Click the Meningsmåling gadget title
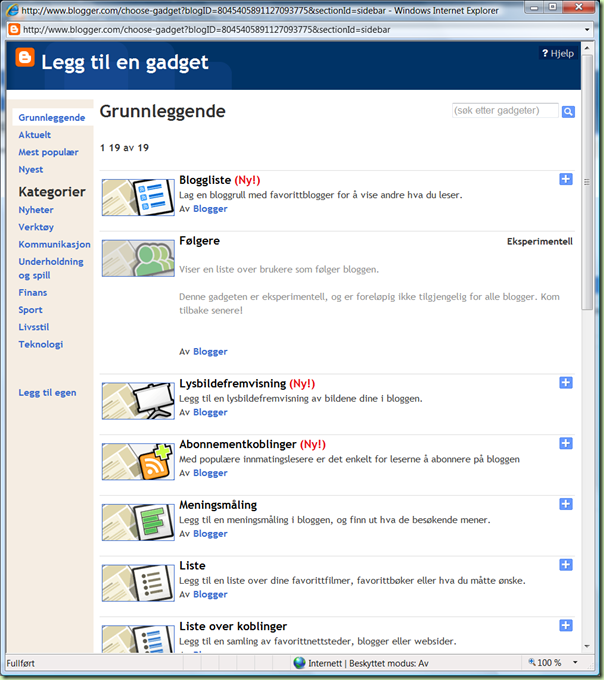 [x=218, y=505]
